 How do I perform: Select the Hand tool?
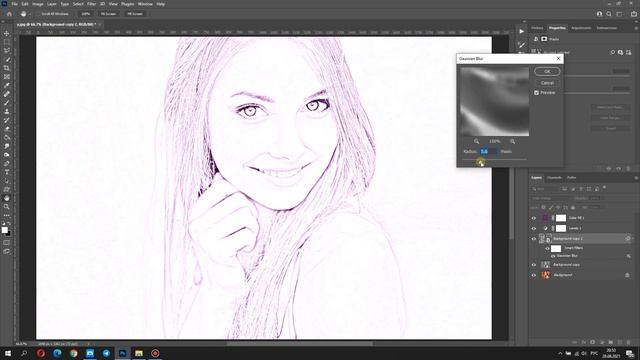point(7,198)
